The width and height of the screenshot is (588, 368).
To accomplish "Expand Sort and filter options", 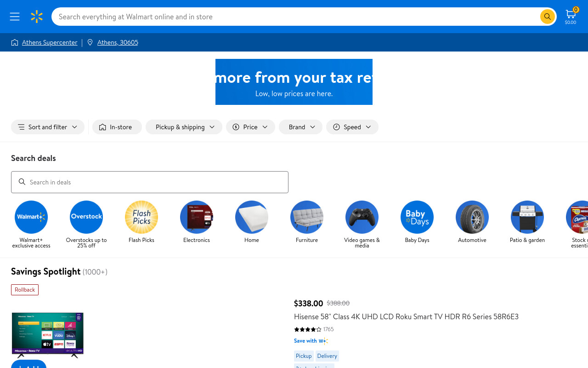I will (x=48, y=127).
